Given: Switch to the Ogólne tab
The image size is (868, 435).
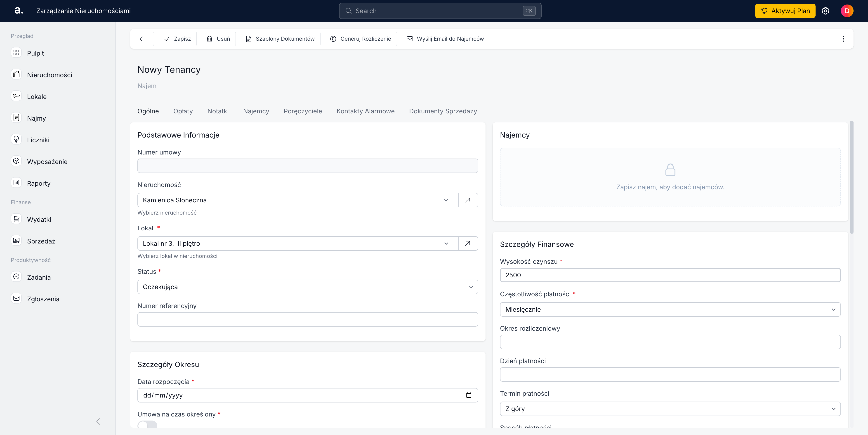Looking at the screenshot, I should click(x=148, y=111).
